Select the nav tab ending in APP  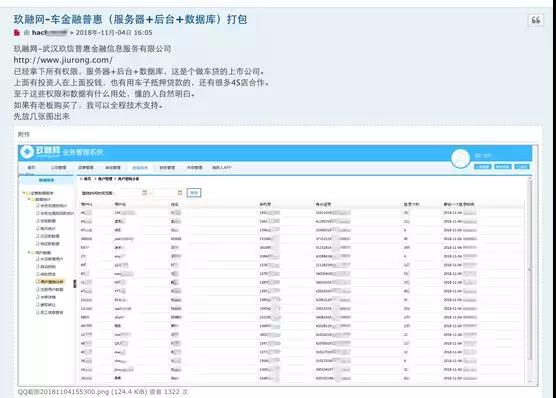[x=222, y=167]
